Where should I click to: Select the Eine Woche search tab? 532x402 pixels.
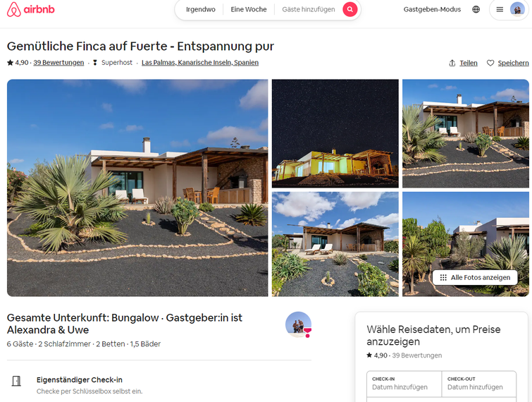249,9
